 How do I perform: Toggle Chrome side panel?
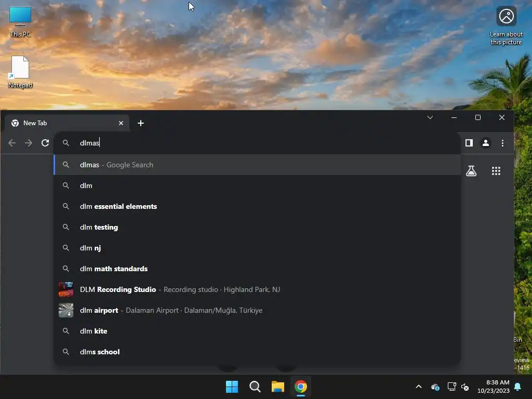pyautogui.click(x=469, y=143)
